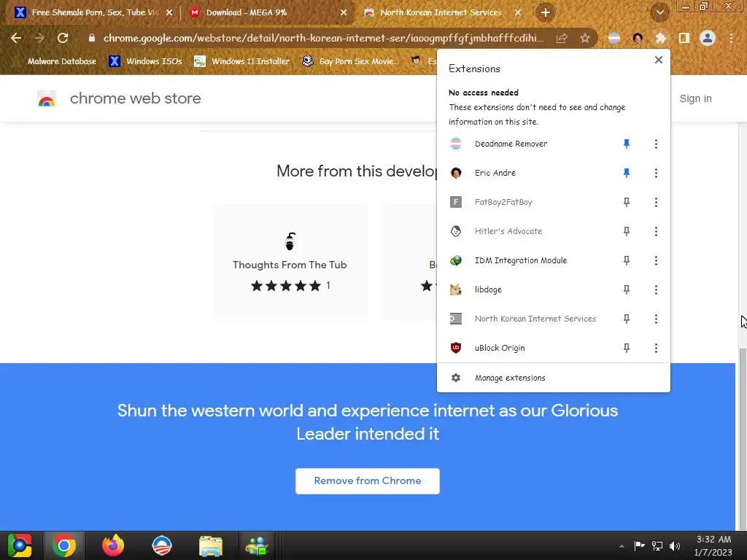Unpin Eric Andre from toolbar
This screenshot has height=560, width=747.
[627, 173]
